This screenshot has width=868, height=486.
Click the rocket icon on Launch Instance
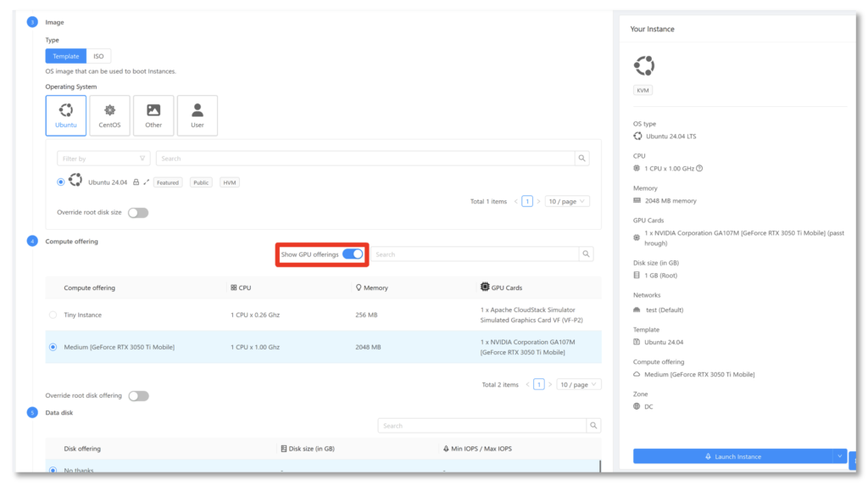point(708,456)
